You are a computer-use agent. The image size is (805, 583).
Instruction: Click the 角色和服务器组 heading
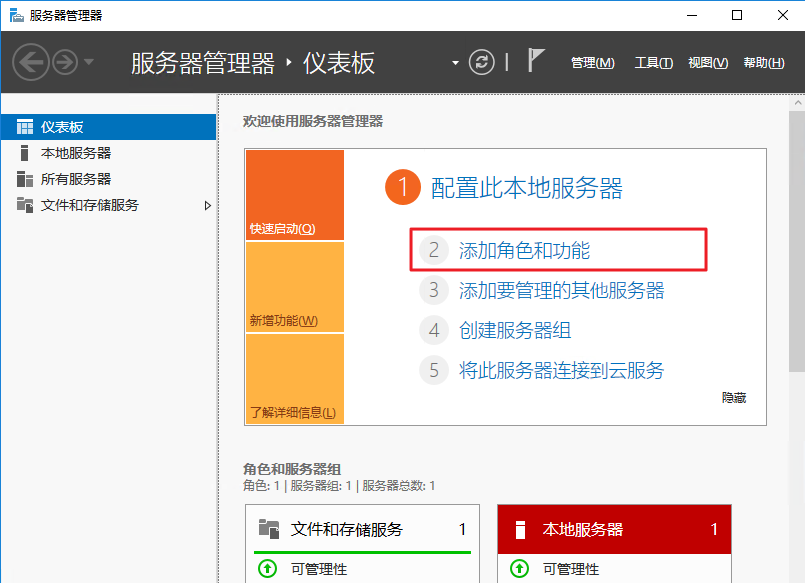292,469
